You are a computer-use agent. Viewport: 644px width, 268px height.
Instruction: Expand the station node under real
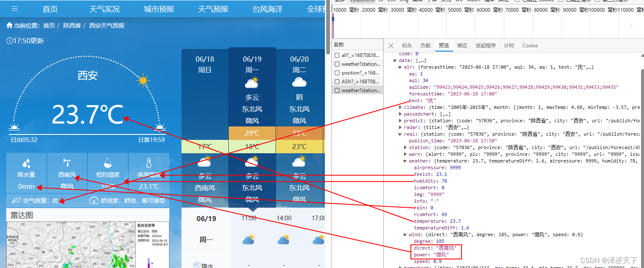pyautogui.click(x=405, y=147)
